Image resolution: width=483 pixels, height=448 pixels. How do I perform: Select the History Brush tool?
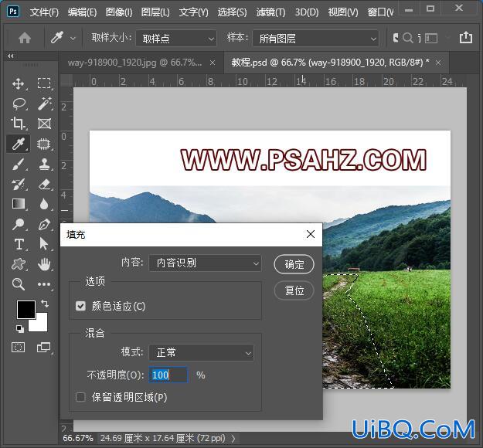click(19, 185)
